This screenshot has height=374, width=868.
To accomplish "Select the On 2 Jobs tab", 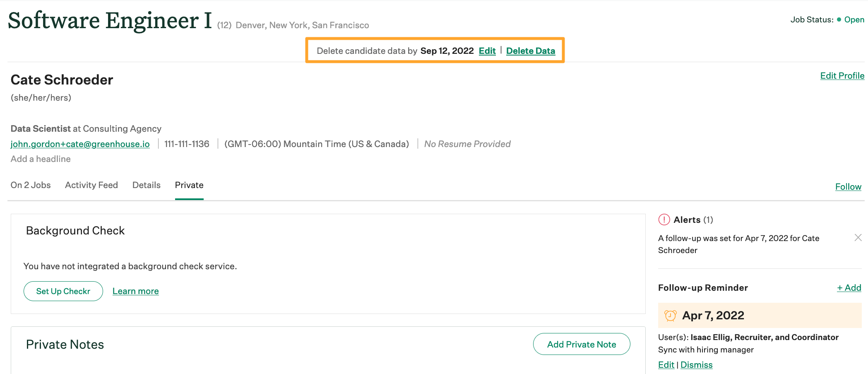I will (x=30, y=185).
